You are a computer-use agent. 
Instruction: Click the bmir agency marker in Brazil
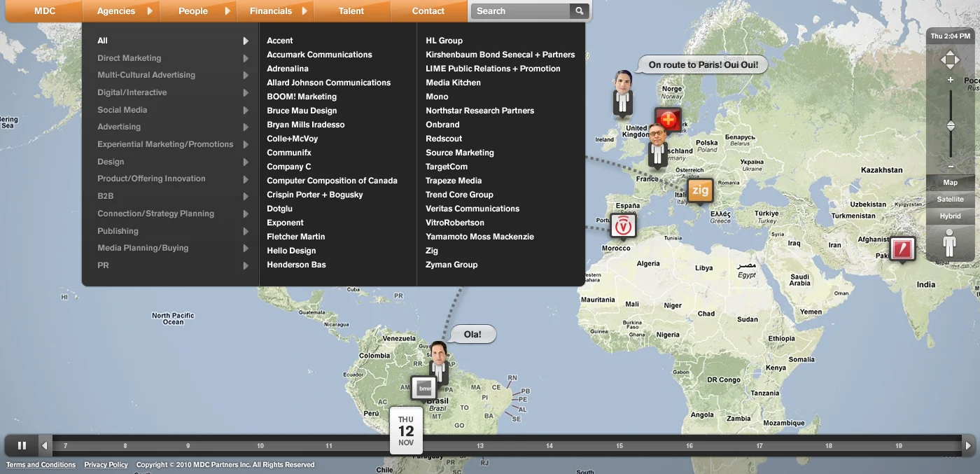pos(423,388)
